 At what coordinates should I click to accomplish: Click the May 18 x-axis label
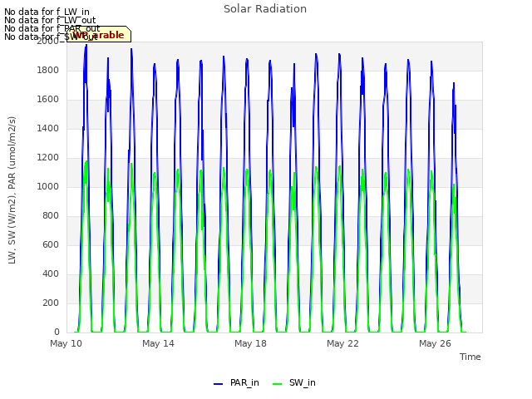(250, 343)
